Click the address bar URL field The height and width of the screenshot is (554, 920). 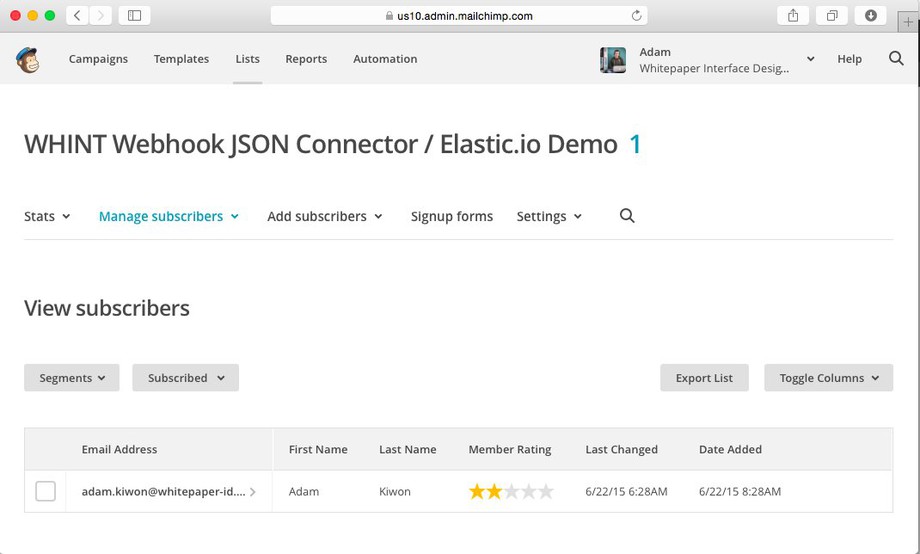pyautogui.click(x=459, y=16)
